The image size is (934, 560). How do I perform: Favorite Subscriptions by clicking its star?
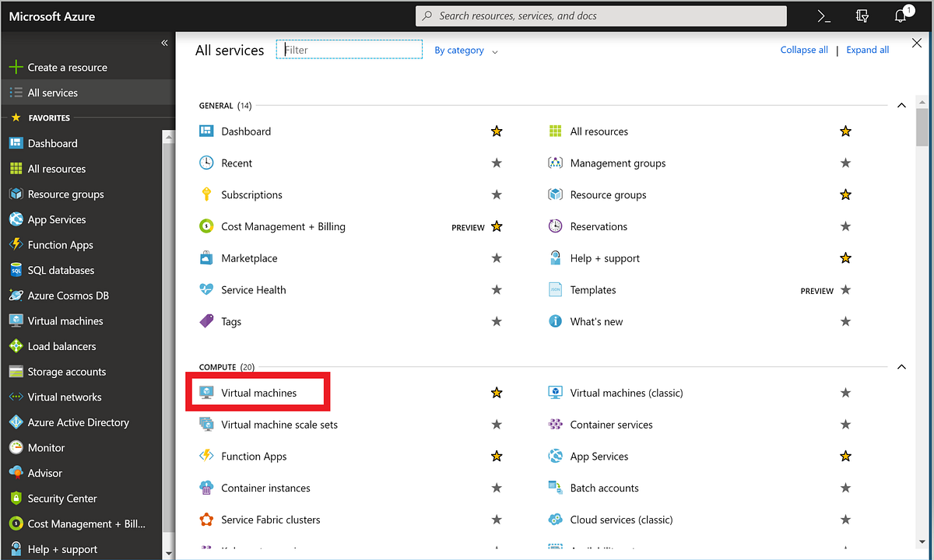pyautogui.click(x=496, y=194)
